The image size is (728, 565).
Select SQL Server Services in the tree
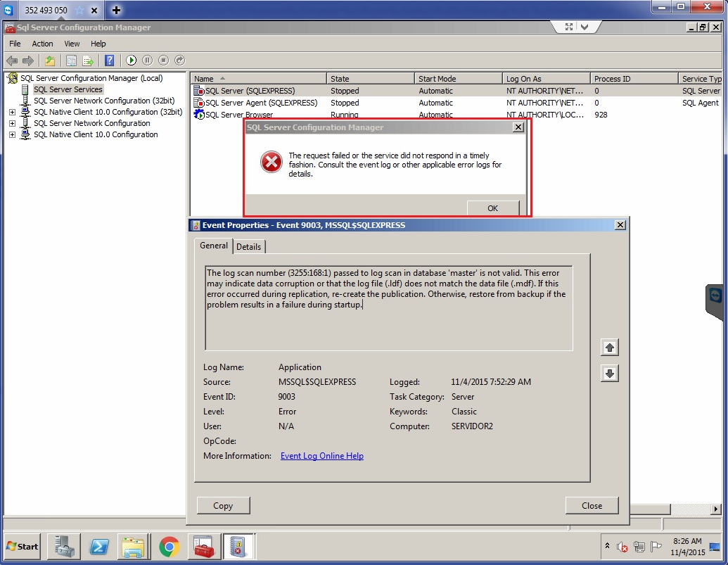point(68,89)
